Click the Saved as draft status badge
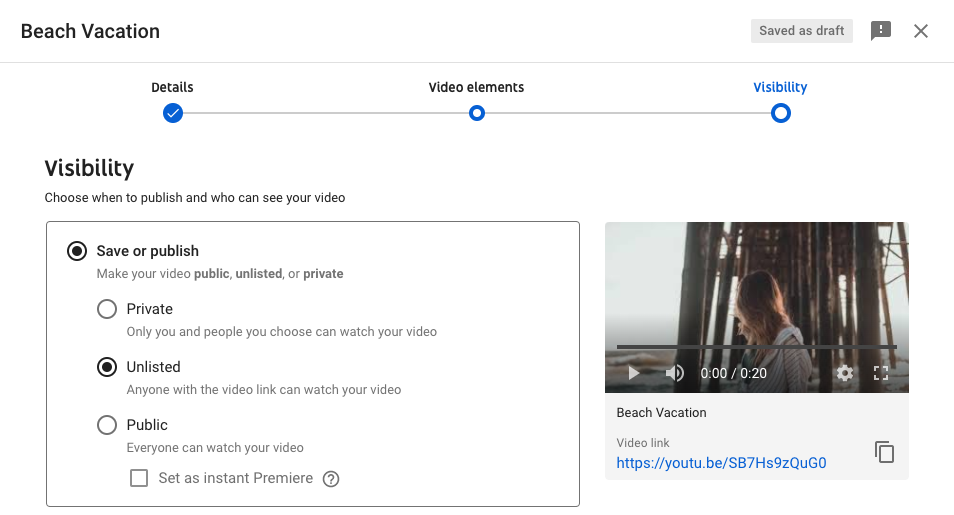954x515 pixels. 801,31
